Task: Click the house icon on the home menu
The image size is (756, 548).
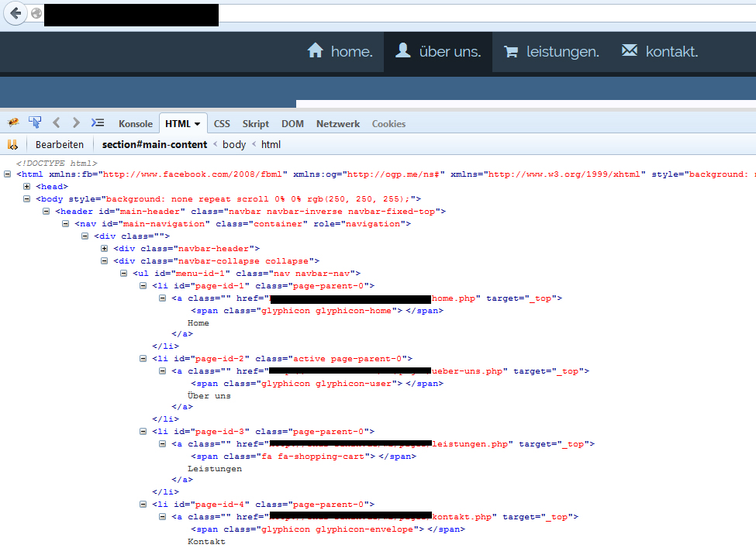Action: coord(315,50)
